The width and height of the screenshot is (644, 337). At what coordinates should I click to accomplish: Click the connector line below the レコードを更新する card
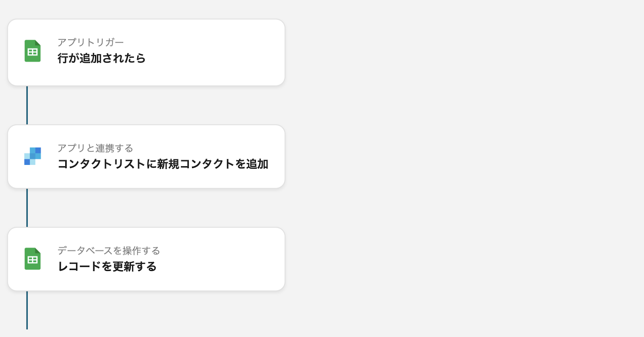pyautogui.click(x=27, y=310)
